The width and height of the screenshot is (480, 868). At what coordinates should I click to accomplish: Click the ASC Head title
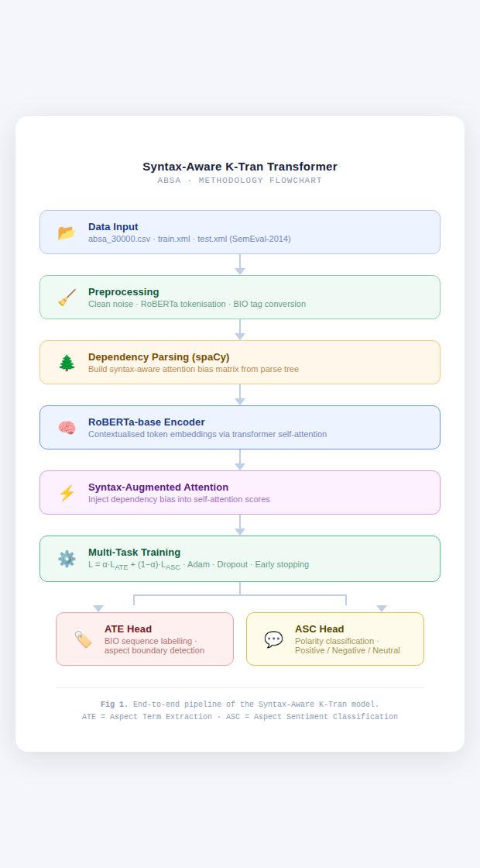[x=319, y=629]
